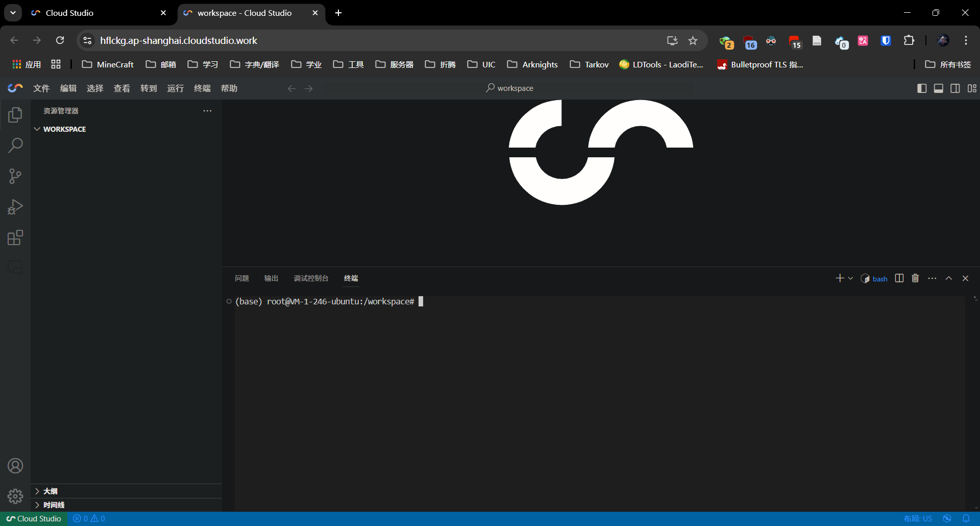Toggle bottom panel layout icon
980x526 pixels.
tap(939, 88)
